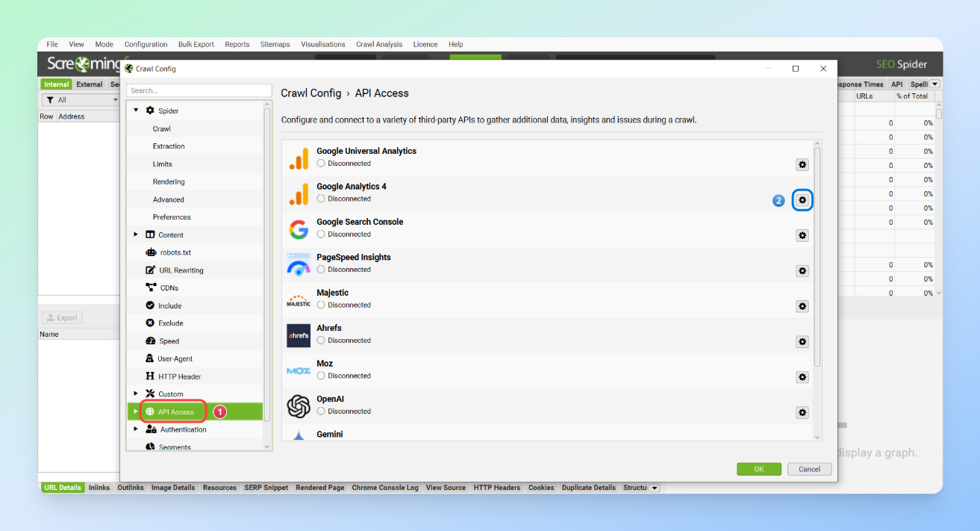Toggle the OpenAI Disconnected radio button
The width and height of the screenshot is (980, 531).
tap(321, 412)
